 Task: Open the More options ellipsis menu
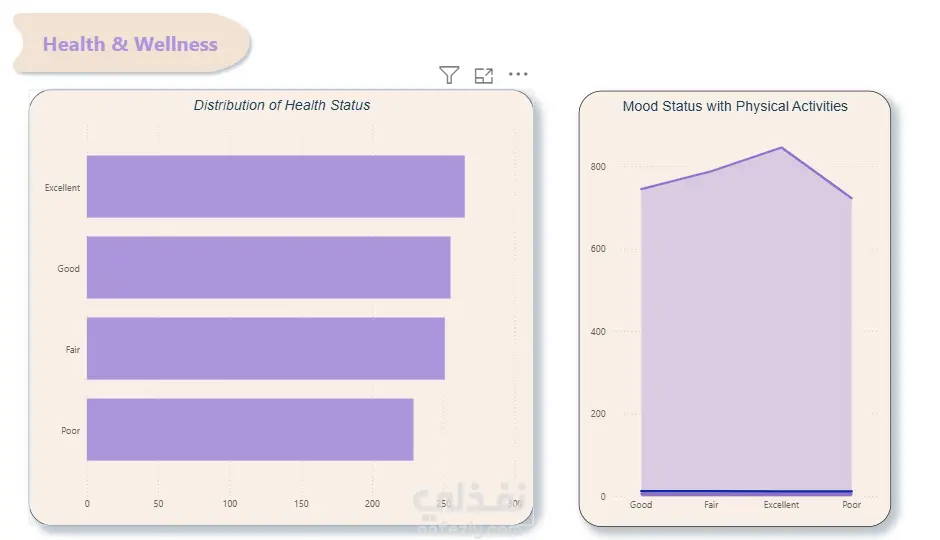(x=518, y=74)
